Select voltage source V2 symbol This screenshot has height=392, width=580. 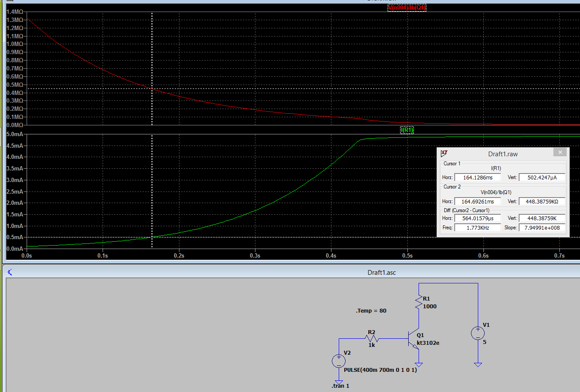pos(339,361)
